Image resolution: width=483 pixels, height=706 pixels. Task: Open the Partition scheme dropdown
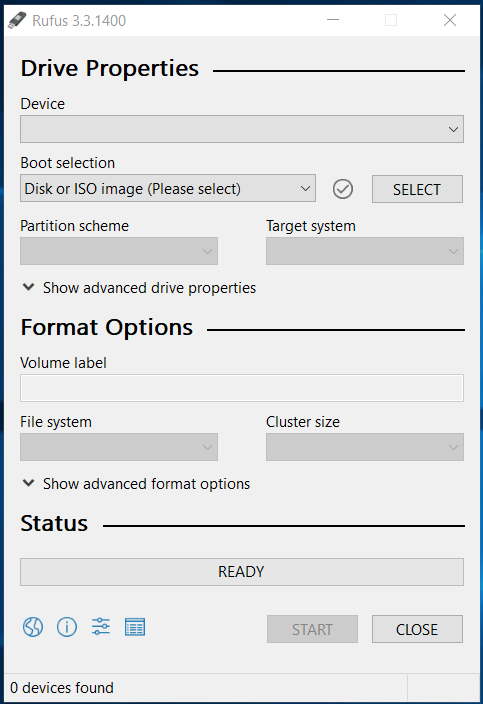point(119,251)
